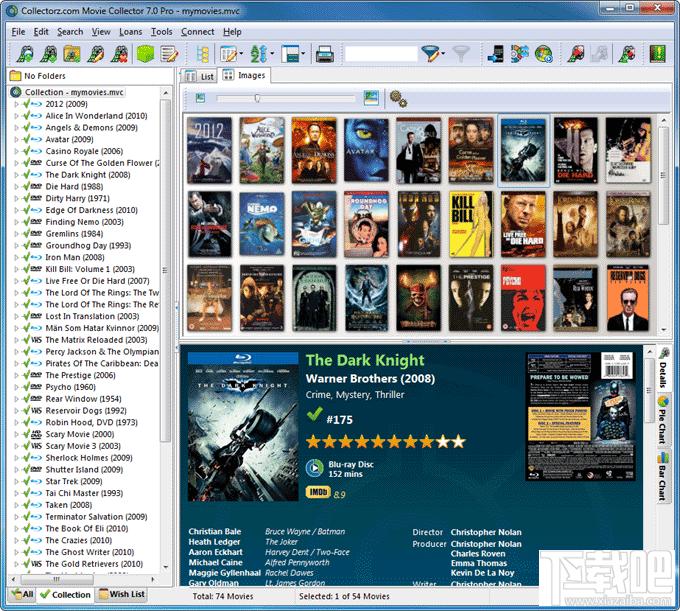The width and height of the screenshot is (680, 611).
Task: Open the Tools menu
Action: click(x=161, y=32)
